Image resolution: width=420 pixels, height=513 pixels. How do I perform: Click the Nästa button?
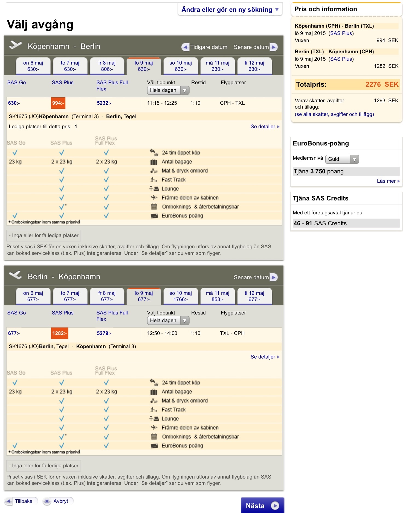coord(262,506)
